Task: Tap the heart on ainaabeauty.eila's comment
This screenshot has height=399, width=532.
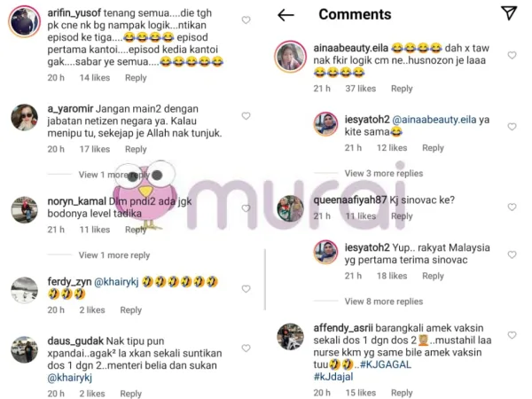Action: point(512,55)
